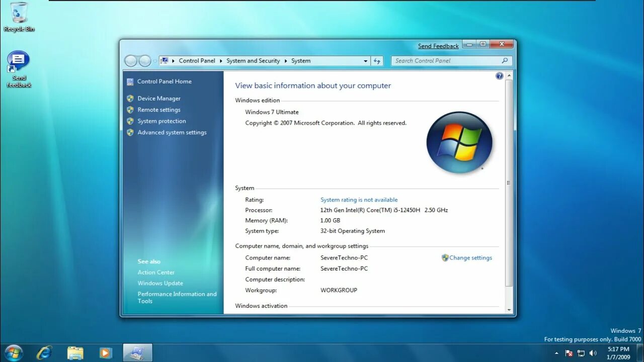Open the volume speaker tray icon
The width and height of the screenshot is (644, 362).
click(x=593, y=353)
